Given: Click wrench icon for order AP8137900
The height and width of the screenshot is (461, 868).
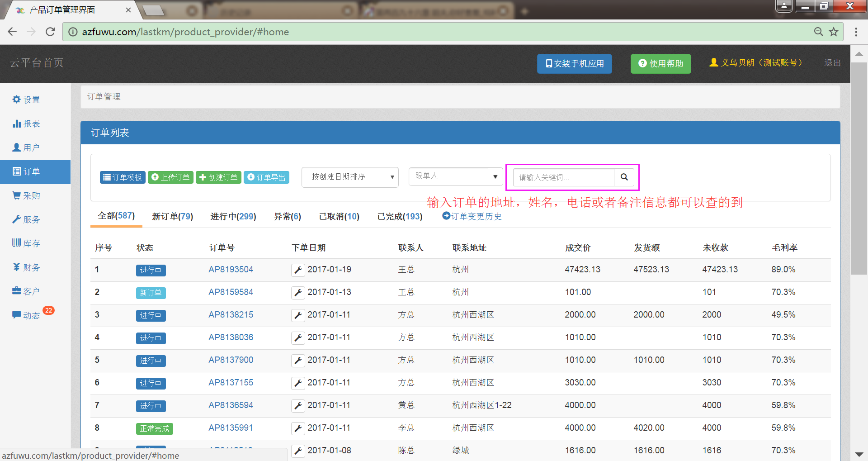Looking at the screenshot, I should point(298,361).
